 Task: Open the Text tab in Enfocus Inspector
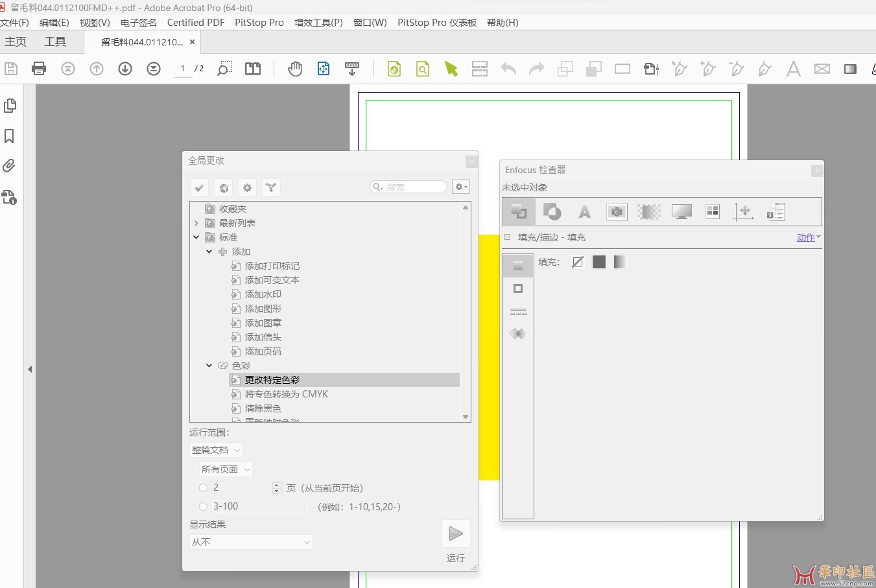(x=584, y=212)
